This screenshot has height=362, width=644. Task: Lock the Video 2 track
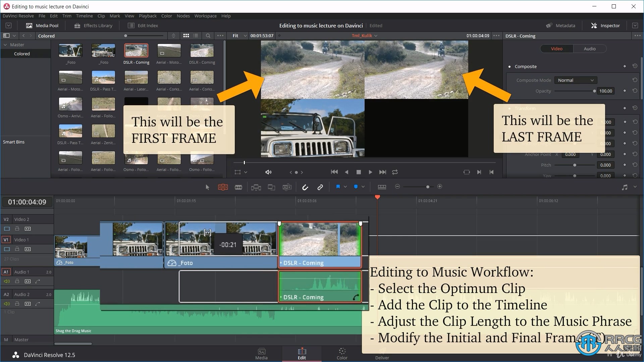point(17,229)
